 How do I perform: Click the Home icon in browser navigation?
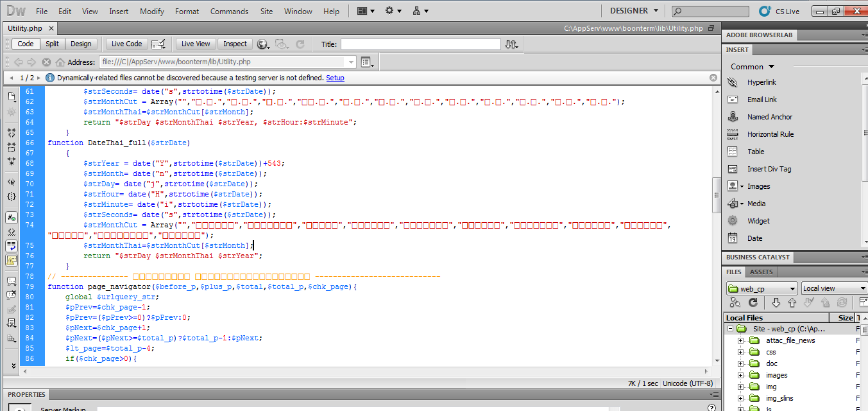click(60, 62)
